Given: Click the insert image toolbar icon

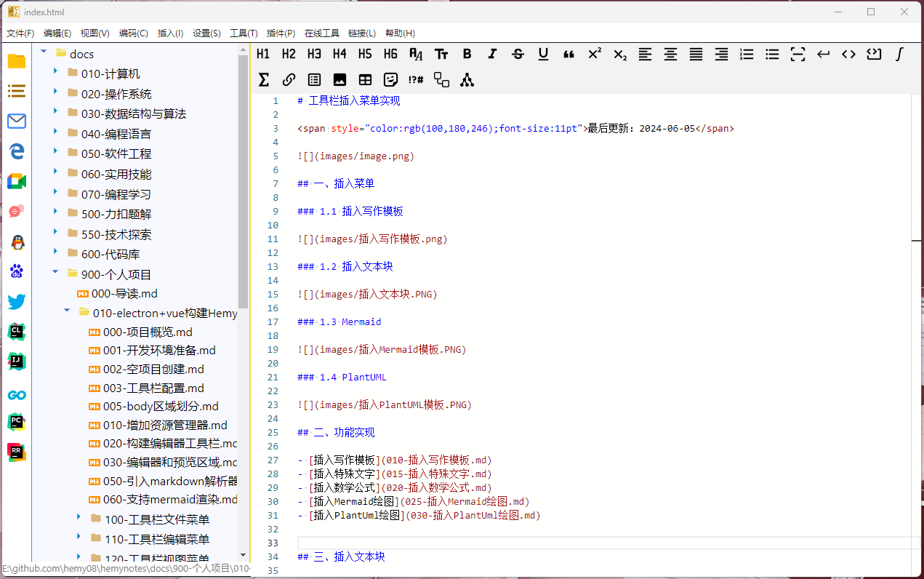Looking at the screenshot, I should click(x=340, y=80).
